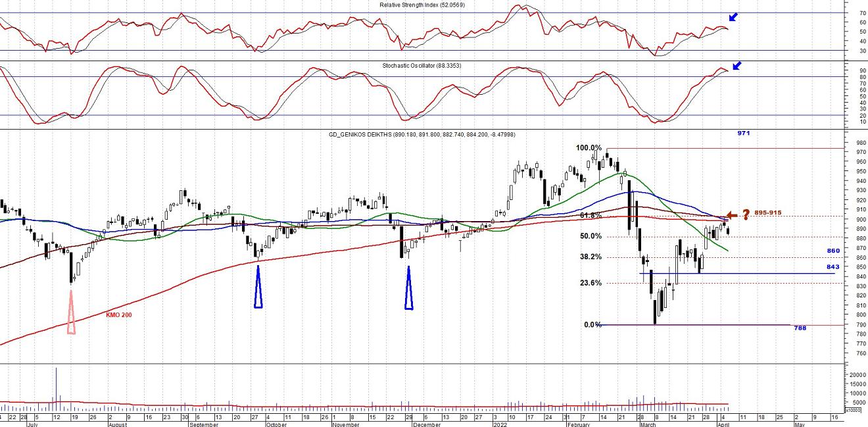The width and height of the screenshot is (868, 427).
Task: Select the 895-915 resistance zone text
Action: [768, 213]
